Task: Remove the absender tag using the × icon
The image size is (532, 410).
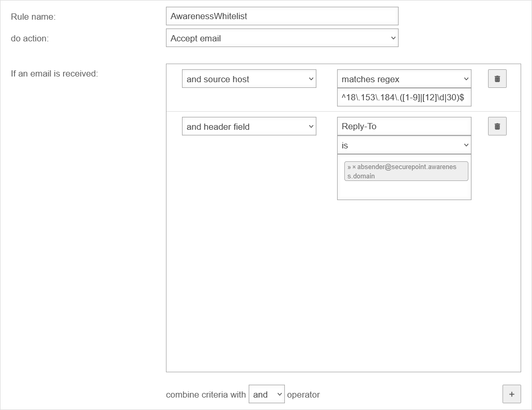Action: click(x=354, y=167)
